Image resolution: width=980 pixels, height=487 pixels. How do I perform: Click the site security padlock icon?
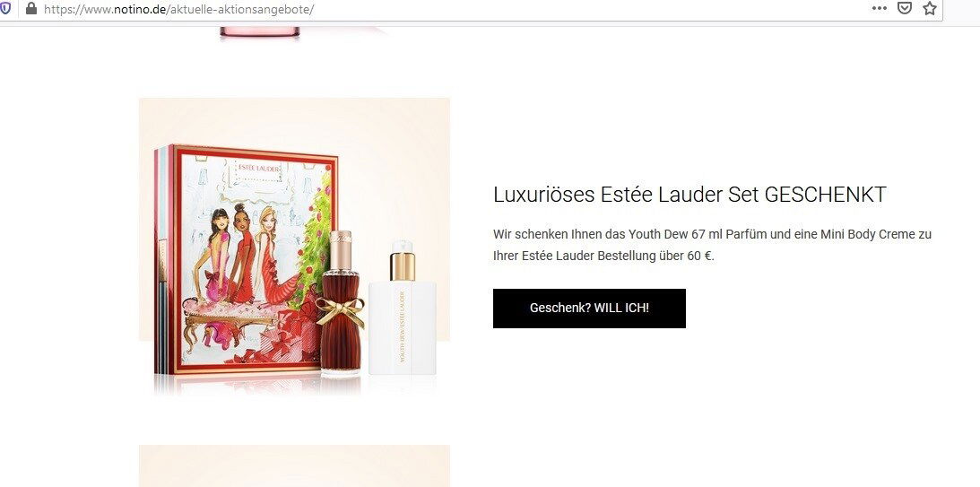[30, 9]
